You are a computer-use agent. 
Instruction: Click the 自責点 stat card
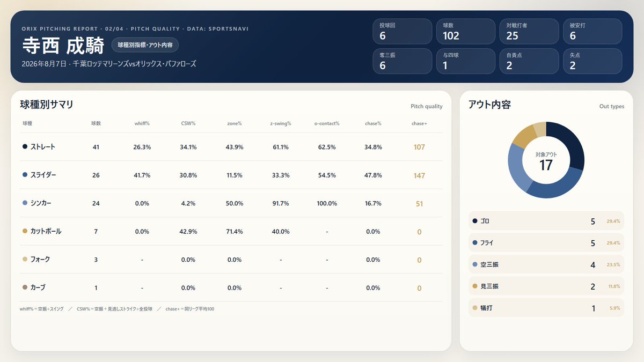[529, 61]
